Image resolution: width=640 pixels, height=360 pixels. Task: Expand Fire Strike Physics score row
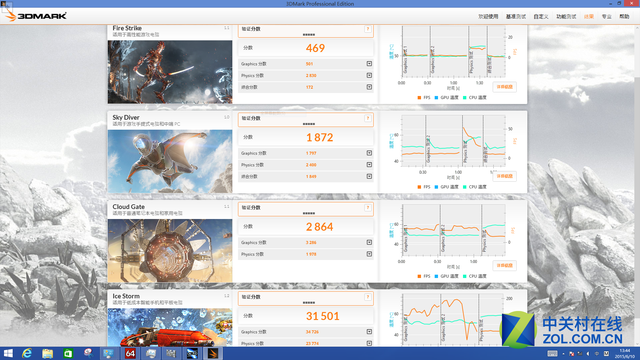369,75
